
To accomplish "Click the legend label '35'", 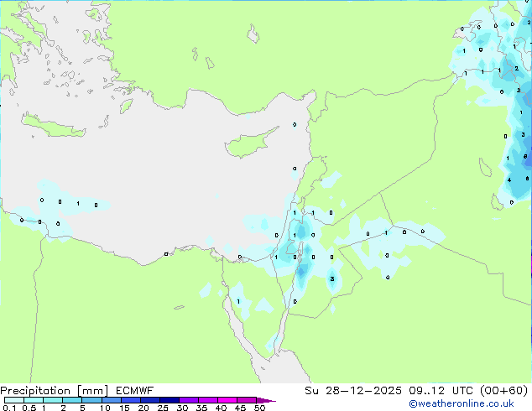I will (x=201, y=408).
